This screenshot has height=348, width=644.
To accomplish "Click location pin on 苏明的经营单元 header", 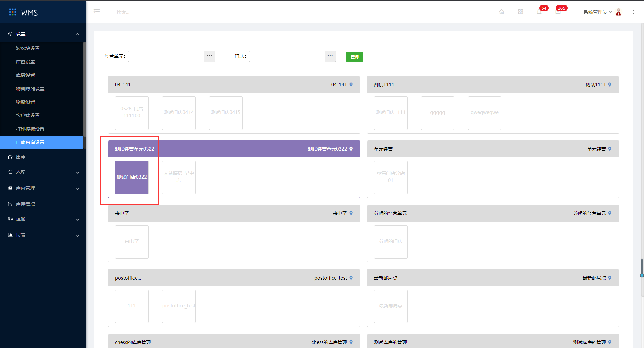I will (610, 213).
